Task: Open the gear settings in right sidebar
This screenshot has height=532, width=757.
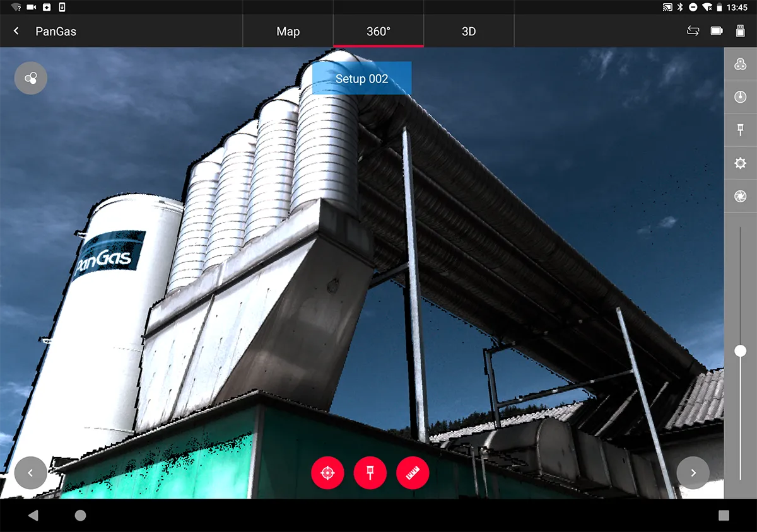Action: [x=740, y=163]
